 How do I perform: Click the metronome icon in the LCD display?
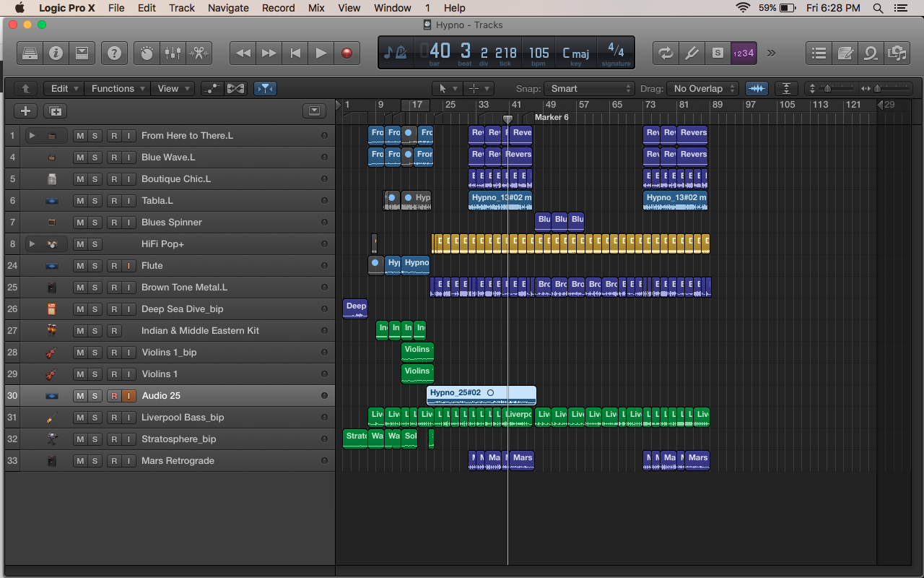(x=401, y=52)
